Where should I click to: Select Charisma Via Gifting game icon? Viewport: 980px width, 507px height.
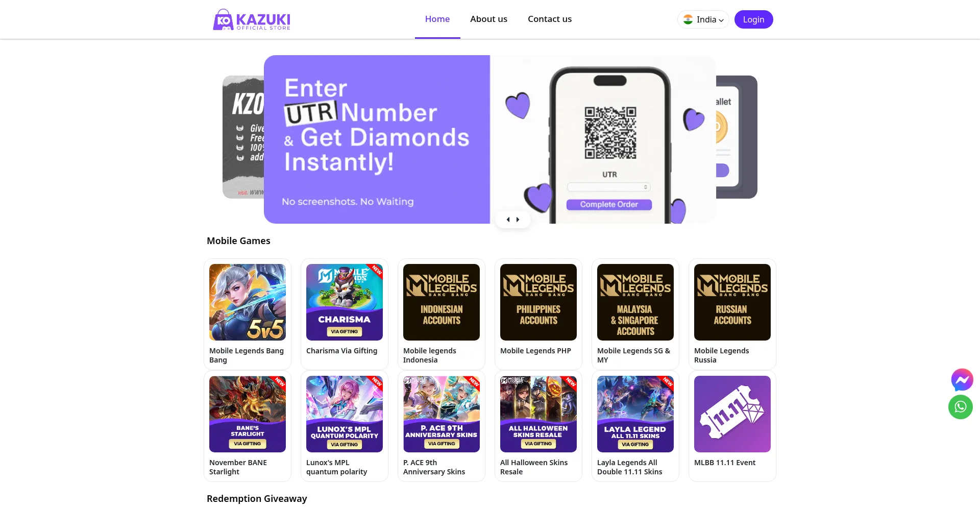(345, 302)
